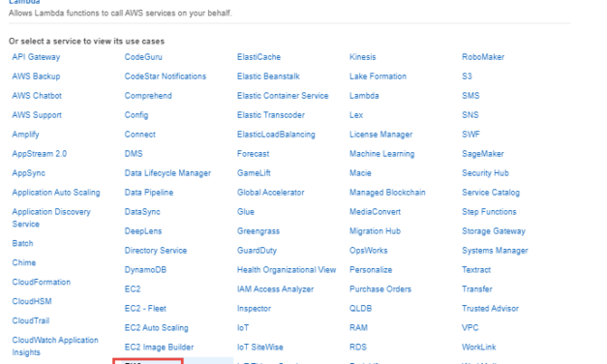
Task: Click the GuardDuty link
Action: coord(258,251)
